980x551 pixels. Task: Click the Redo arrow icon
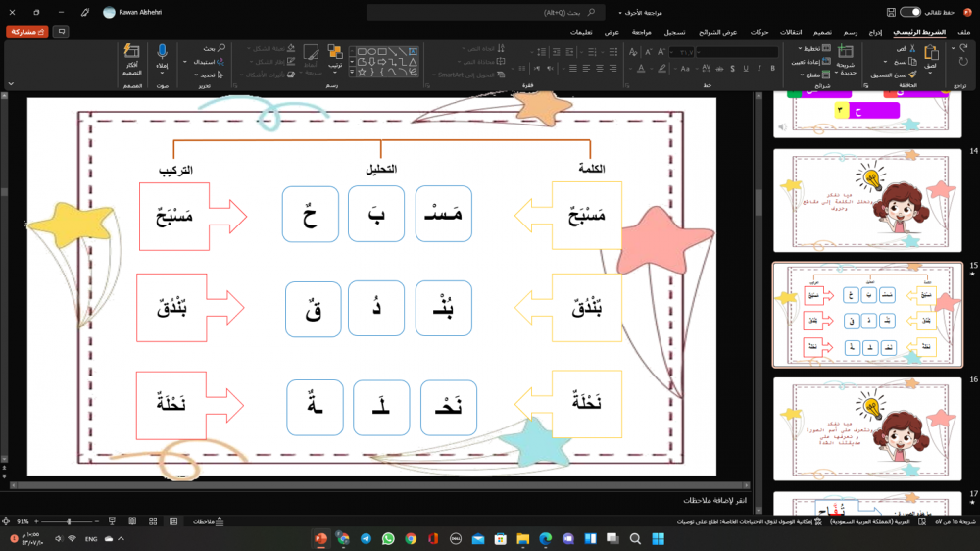[x=963, y=62]
